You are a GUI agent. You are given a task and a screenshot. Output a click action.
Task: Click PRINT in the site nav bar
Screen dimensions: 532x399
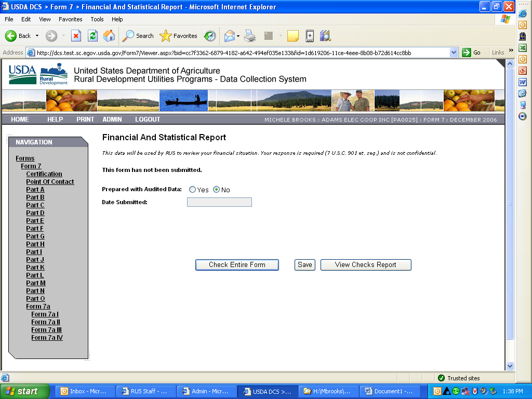pyautogui.click(x=85, y=119)
